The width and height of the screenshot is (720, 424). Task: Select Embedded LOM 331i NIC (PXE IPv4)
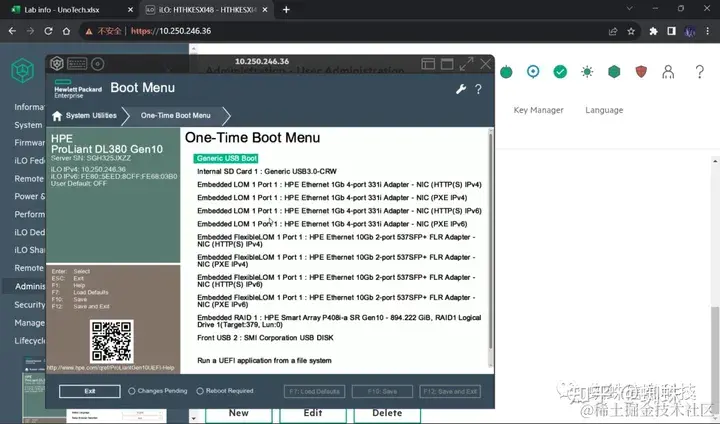[332, 198]
